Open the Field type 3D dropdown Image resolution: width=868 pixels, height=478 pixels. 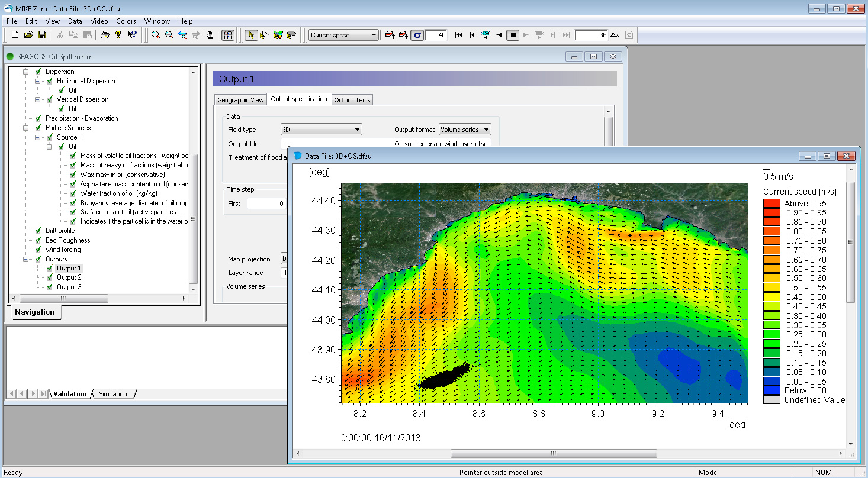[x=321, y=130]
